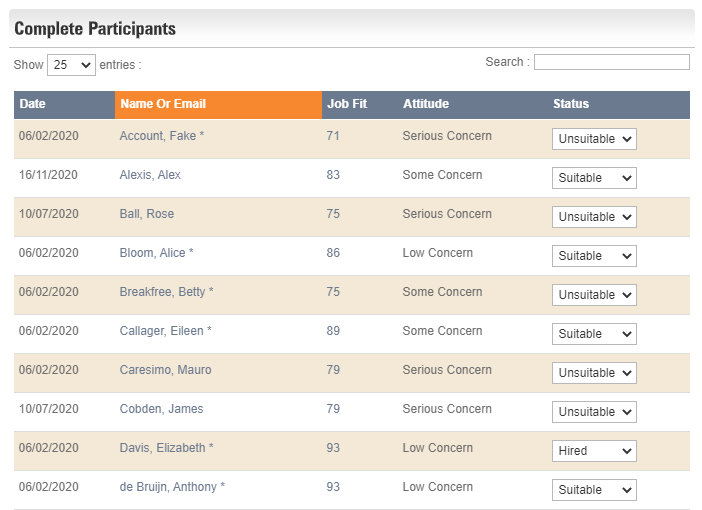Open Alexis, Alex participant link

click(150, 175)
